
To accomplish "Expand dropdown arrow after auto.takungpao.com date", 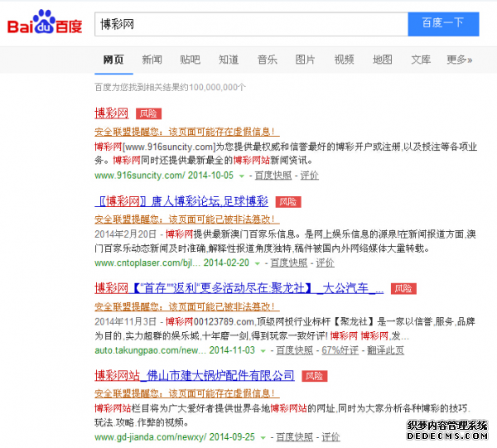I will (x=263, y=351).
